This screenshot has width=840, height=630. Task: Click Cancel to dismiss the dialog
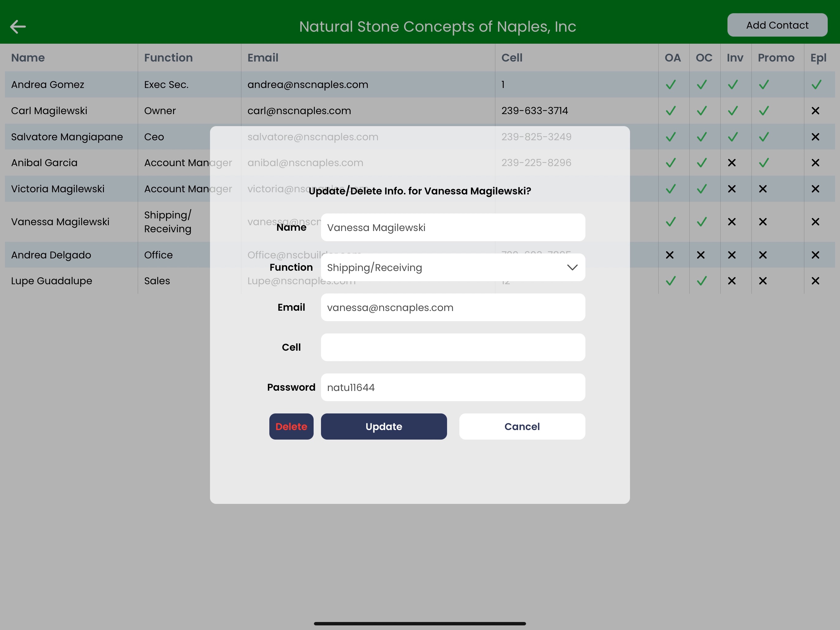[522, 426]
